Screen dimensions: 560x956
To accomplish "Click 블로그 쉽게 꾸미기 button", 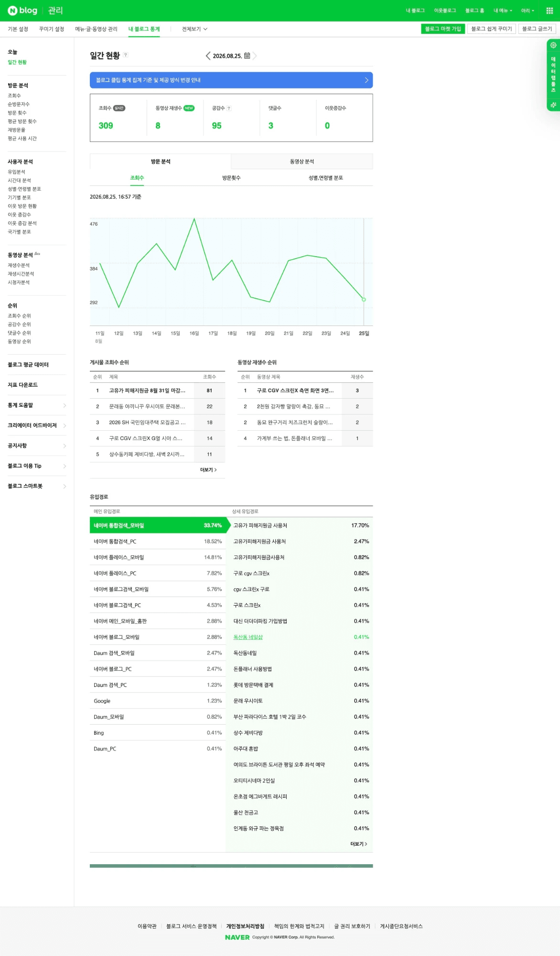I will (x=492, y=29).
